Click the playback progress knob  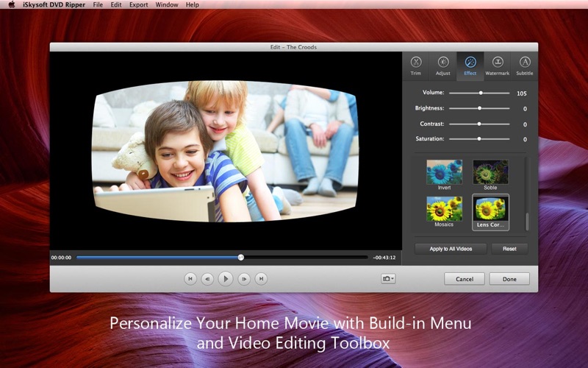pyautogui.click(x=241, y=257)
